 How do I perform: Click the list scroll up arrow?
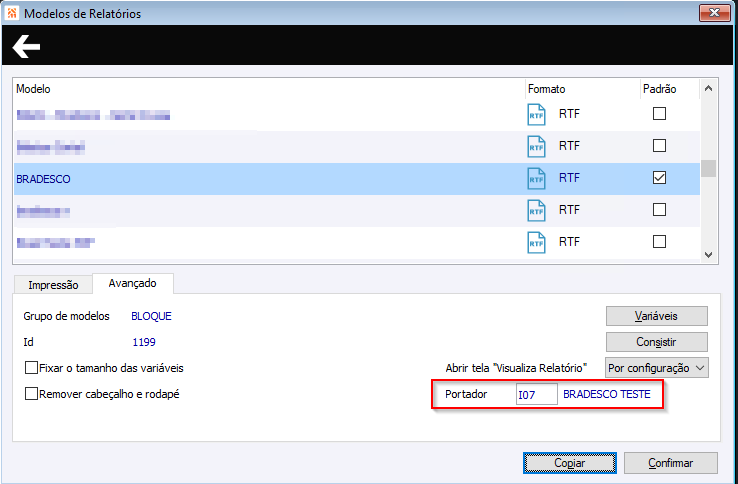(x=708, y=89)
